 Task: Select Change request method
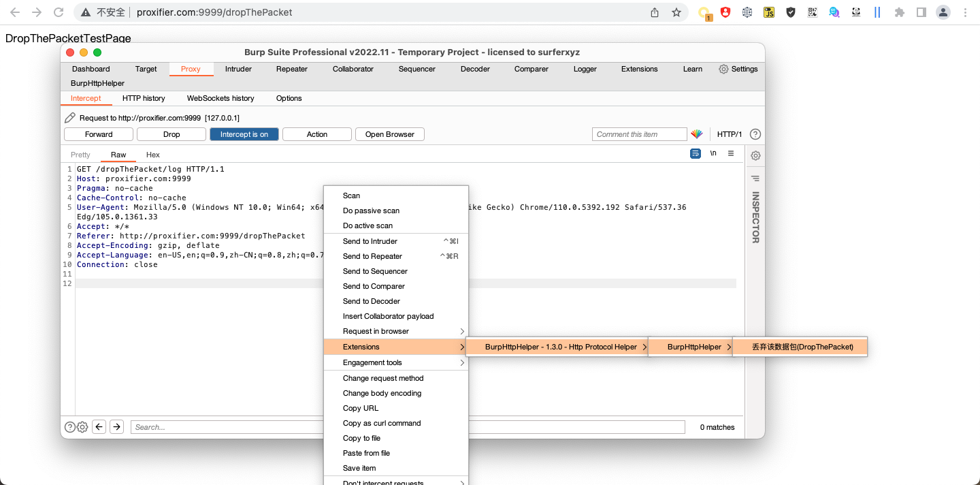pyautogui.click(x=396, y=378)
